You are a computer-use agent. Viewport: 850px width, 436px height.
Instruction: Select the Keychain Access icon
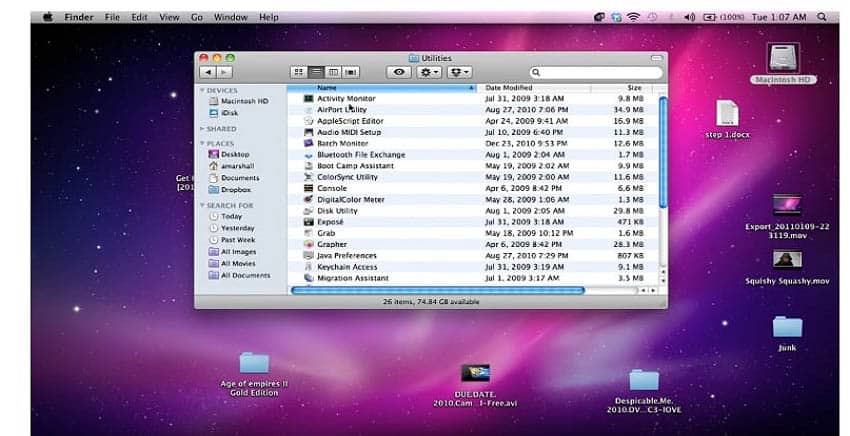[308, 267]
